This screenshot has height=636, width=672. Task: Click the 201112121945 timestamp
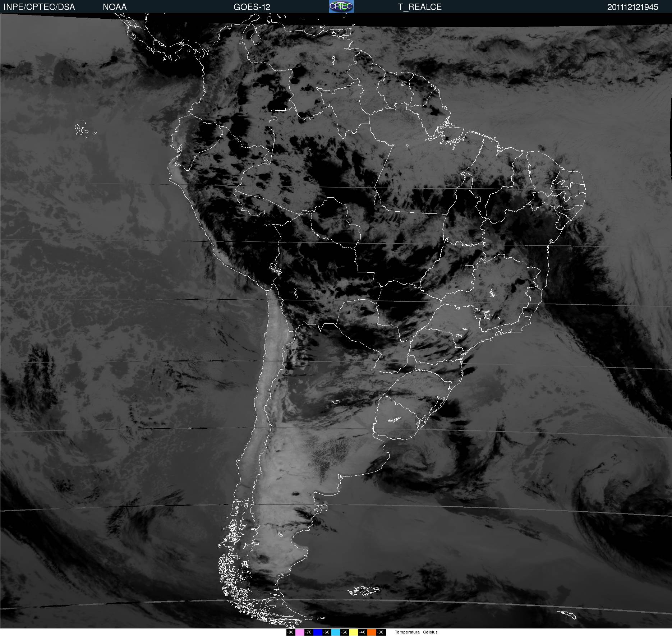[632, 7]
